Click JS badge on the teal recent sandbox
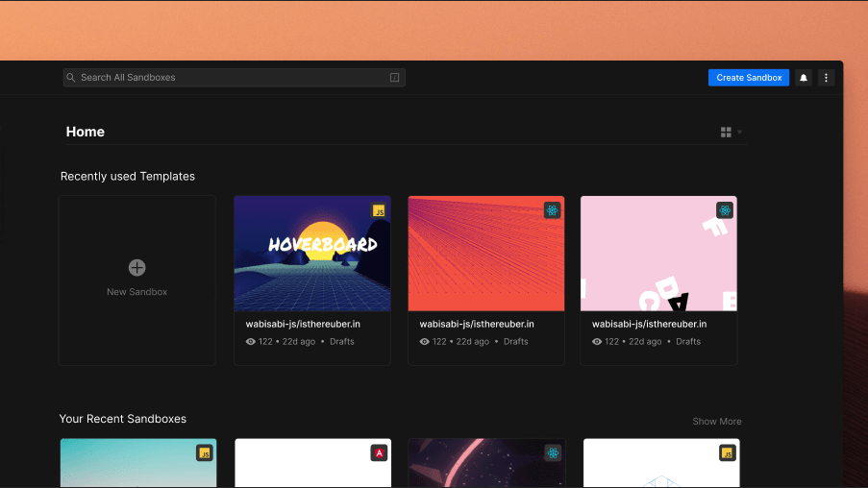 pos(205,452)
